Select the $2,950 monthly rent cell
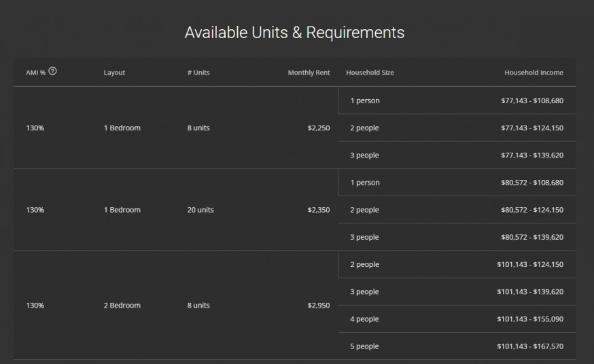The image size is (594, 364). pyautogui.click(x=318, y=306)
